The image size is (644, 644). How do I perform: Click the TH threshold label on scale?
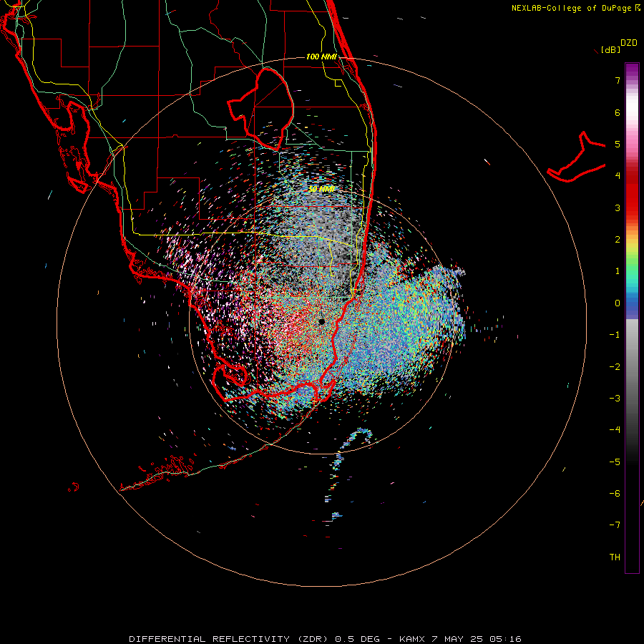[615, 557]
